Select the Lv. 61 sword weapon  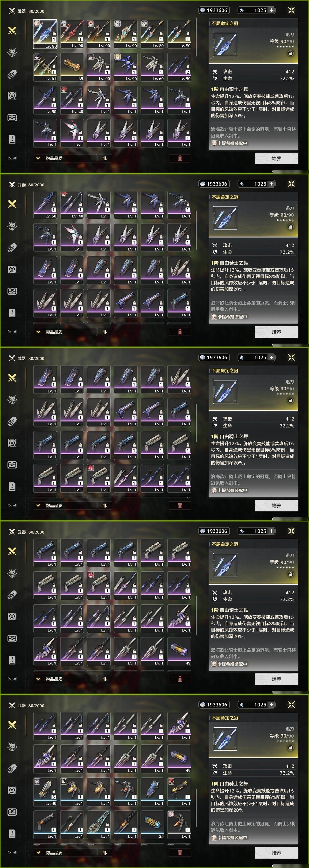point(45,67)
